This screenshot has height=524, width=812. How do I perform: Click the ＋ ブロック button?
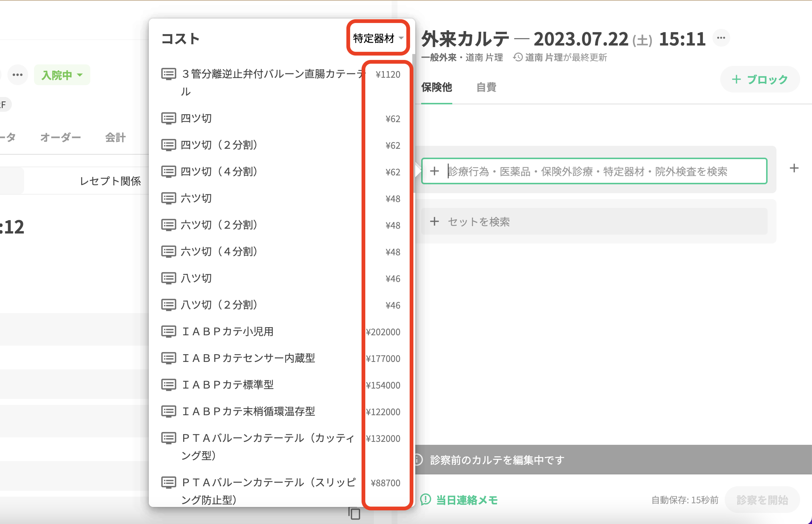760,79
